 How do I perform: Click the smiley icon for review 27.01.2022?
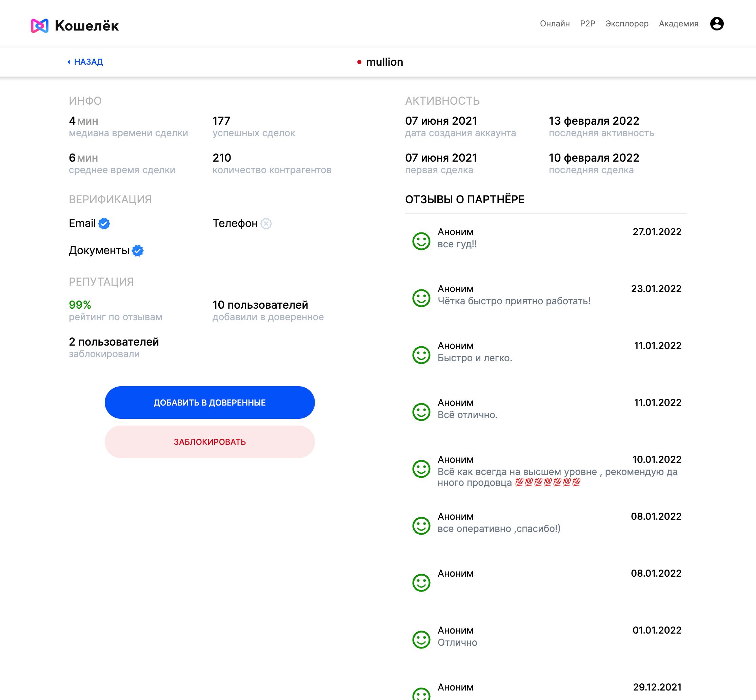(421, 241)
